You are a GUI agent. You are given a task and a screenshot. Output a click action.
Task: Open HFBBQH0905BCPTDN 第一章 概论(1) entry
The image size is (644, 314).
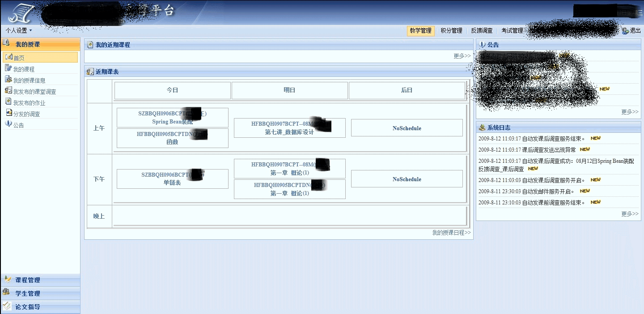point(290,189)
